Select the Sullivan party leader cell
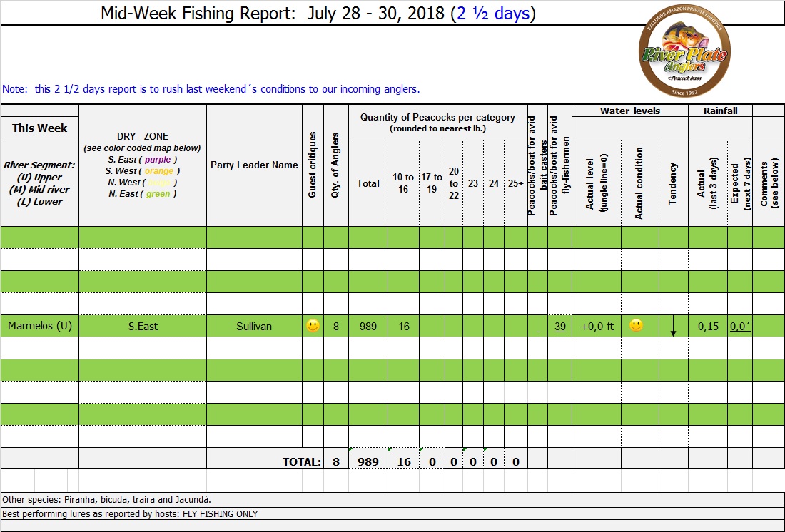 tap(254, 327)
